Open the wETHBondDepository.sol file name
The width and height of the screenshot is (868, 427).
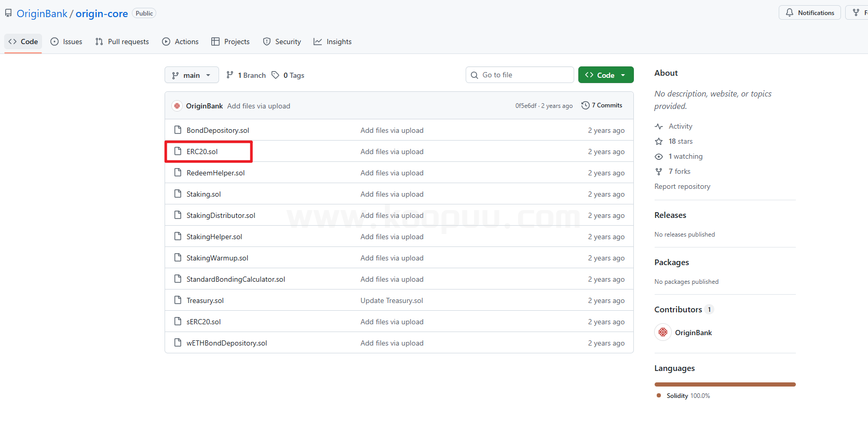(x=227, y=343)
